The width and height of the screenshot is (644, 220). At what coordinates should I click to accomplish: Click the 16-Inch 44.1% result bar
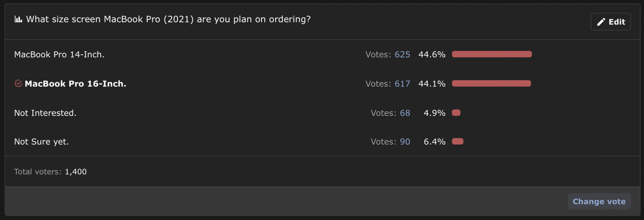(491, 84)
